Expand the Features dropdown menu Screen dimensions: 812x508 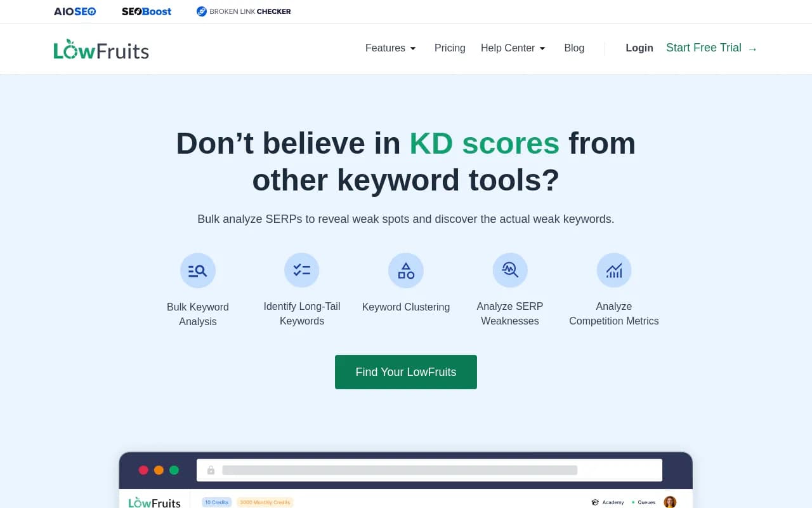click(390, 48)
